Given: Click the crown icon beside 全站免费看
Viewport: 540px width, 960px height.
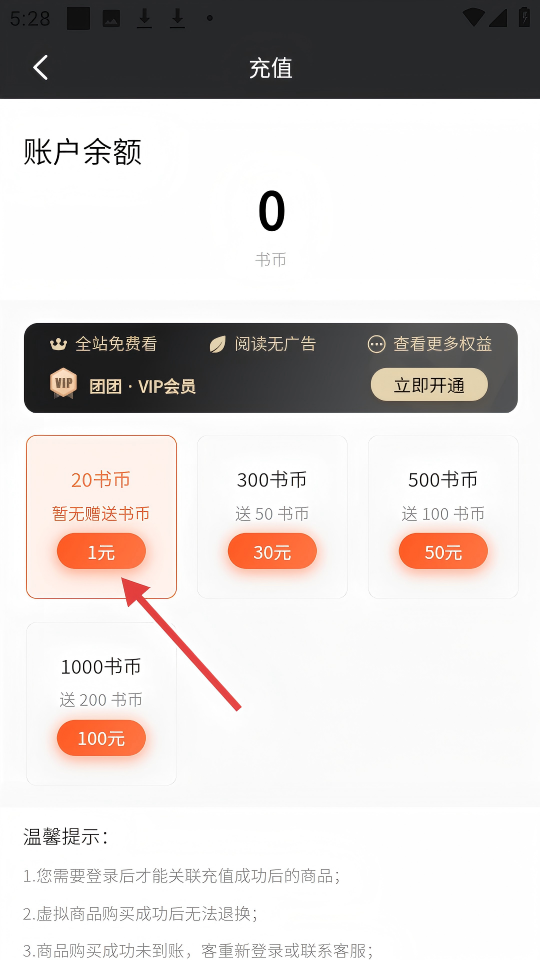Looking at the screenshot, I should pyautogui.click(x=58, y=344).
